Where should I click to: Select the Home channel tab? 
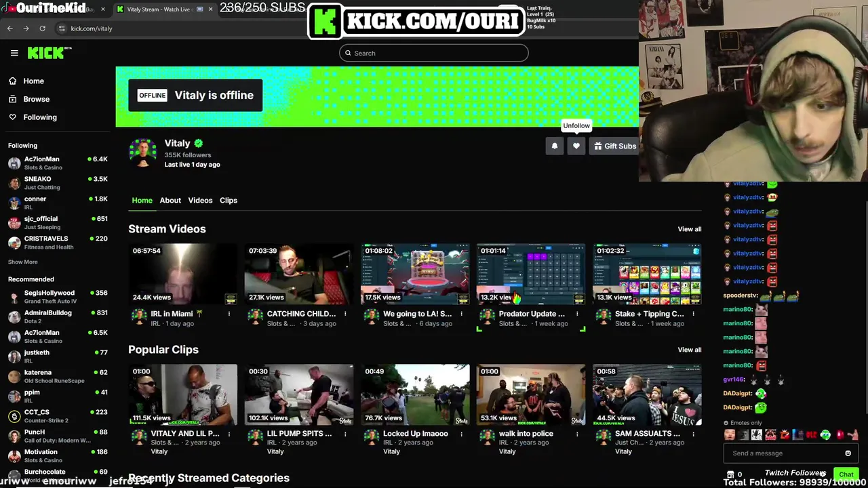tap(142, 201)
